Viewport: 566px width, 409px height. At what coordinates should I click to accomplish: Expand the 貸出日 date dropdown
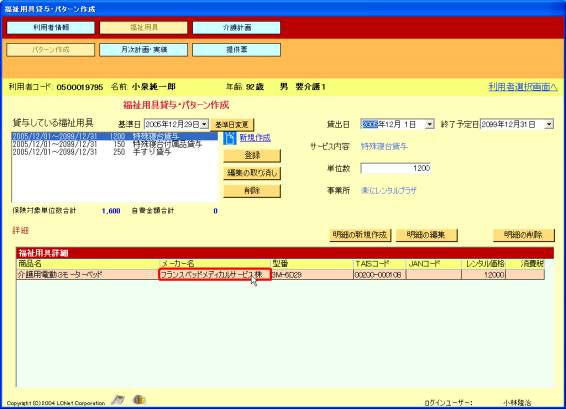[429, 125]
